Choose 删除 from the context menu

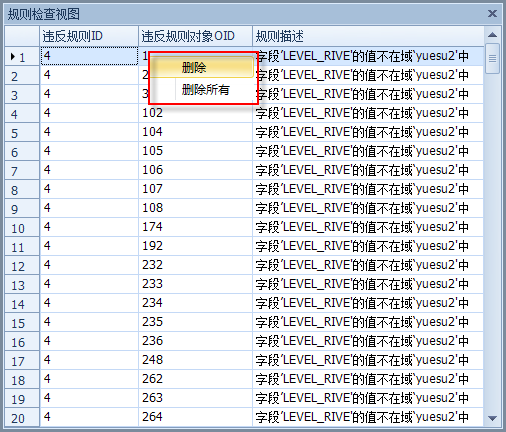coord(202,67)
